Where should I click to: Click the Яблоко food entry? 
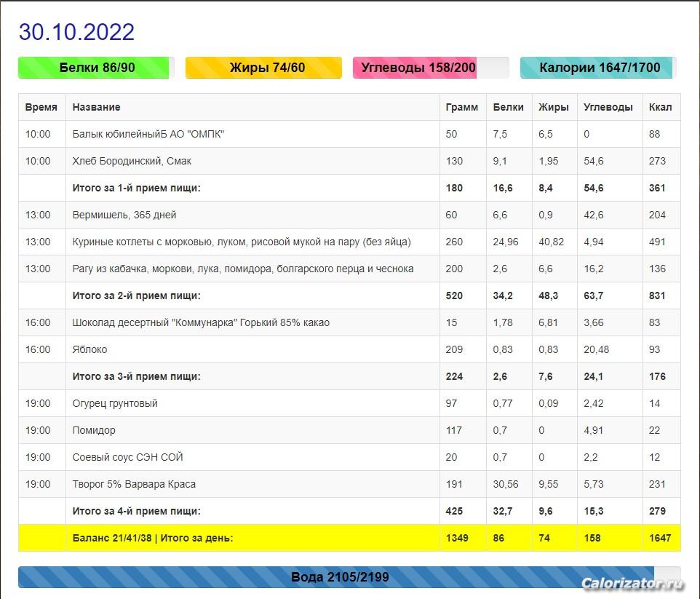[x=90, y=349]
